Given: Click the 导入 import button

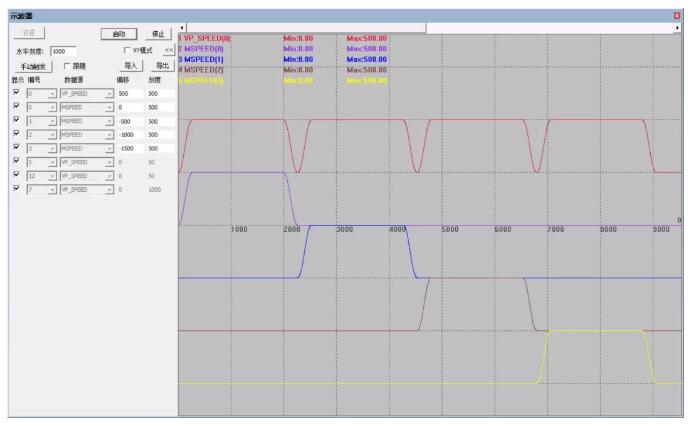Looking at the screenshot, I should point(131,66).
